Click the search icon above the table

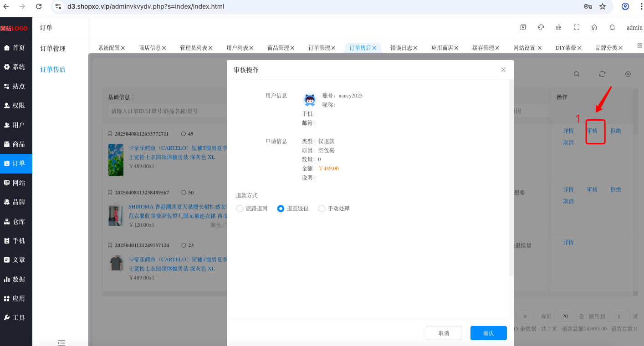click(x=577, y=74)
